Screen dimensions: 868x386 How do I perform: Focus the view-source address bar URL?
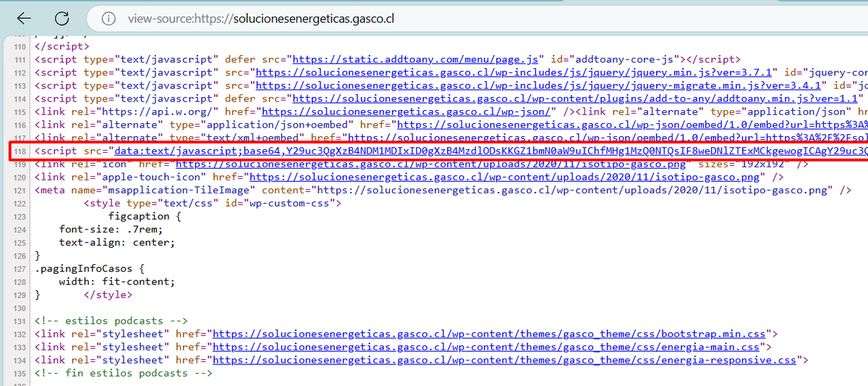(260, 18)
